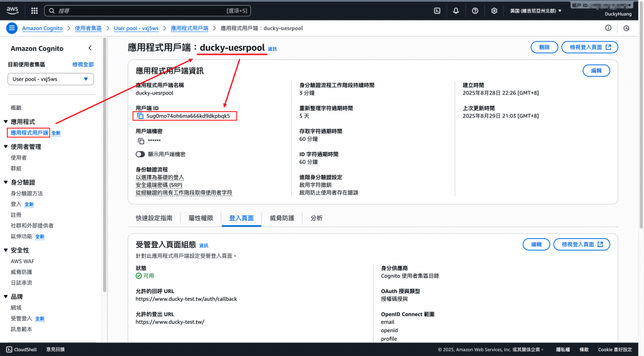Screen dimensions: 644x356
Task: Open 群組 in the sidebar
Action: 16,169
